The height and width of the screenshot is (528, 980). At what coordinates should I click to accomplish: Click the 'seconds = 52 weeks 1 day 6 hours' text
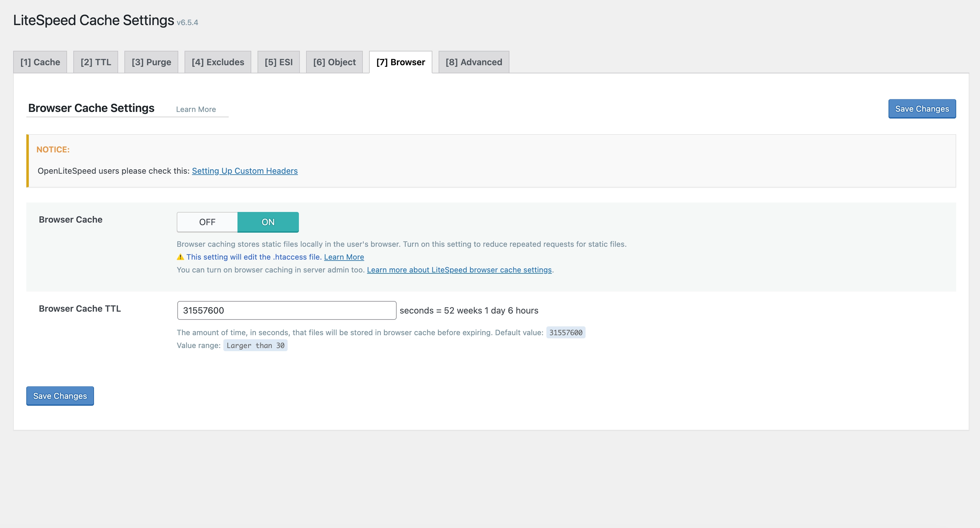coord(469,311)
